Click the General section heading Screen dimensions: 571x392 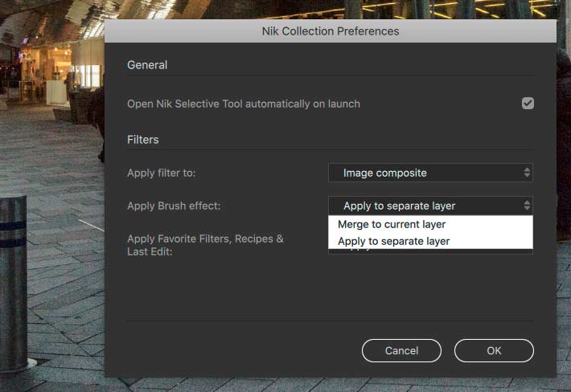[147, 65]
